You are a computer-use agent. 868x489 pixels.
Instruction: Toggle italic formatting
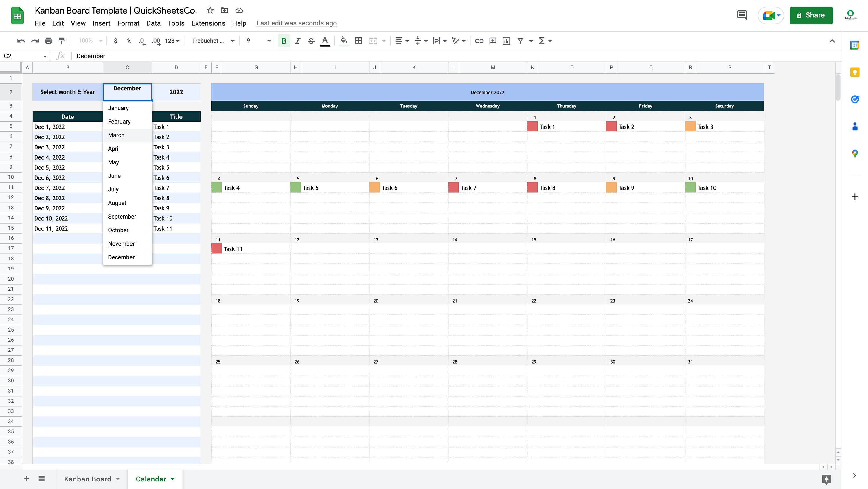pyautogui.click(x=297, y=41)
